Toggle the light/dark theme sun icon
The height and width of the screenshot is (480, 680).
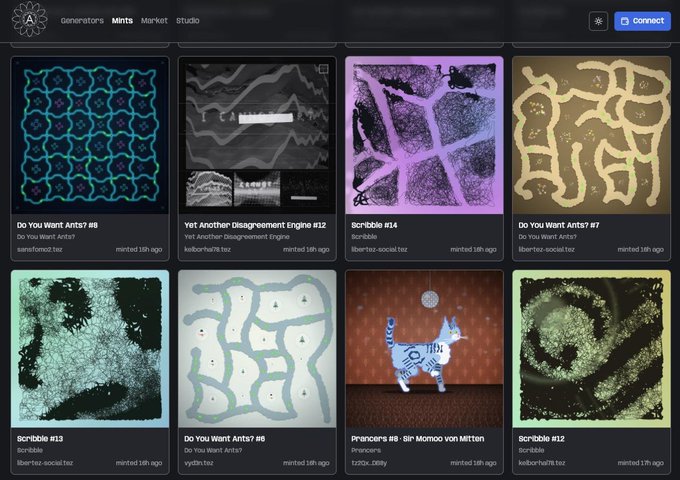click(x=598, y=21)
